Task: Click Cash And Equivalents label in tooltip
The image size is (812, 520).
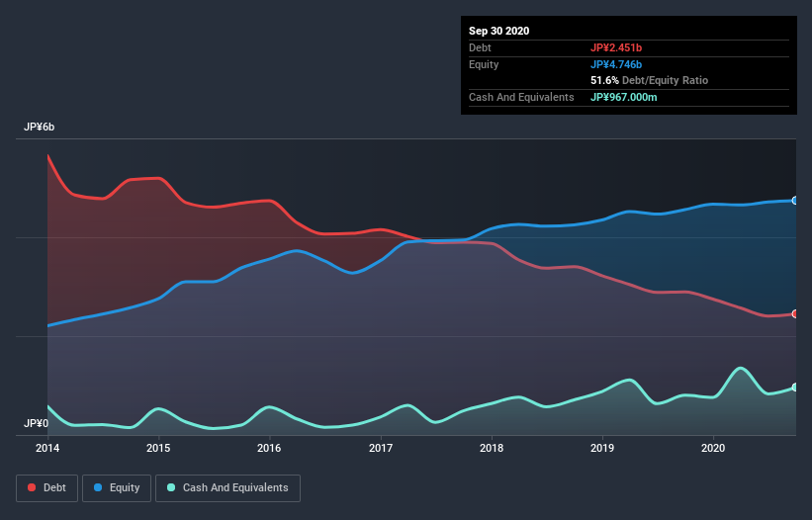Action: pos(521,97)
